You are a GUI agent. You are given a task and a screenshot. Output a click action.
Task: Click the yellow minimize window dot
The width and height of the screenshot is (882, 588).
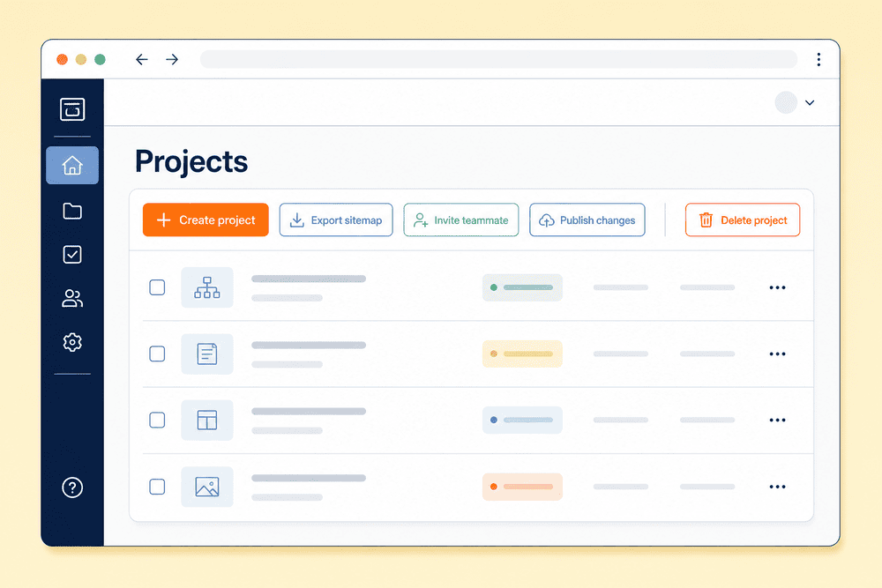pos(81,60)
